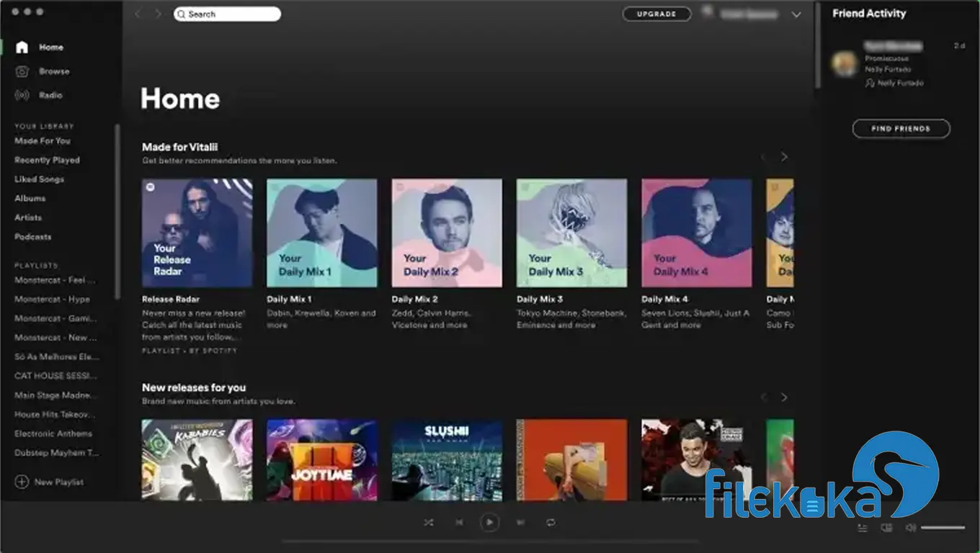This screenshot has height=553, width=980.
Task: Open Recently Played in library
Action: click(47, 160)
